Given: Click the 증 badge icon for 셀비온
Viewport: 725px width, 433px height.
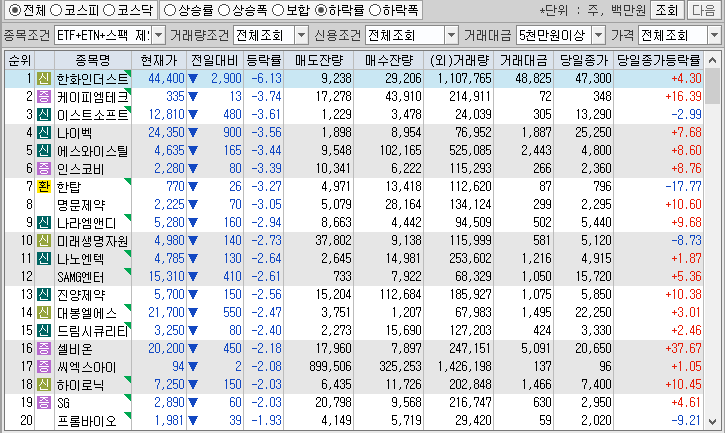Looking at the screenshot, I should [44, 349].
